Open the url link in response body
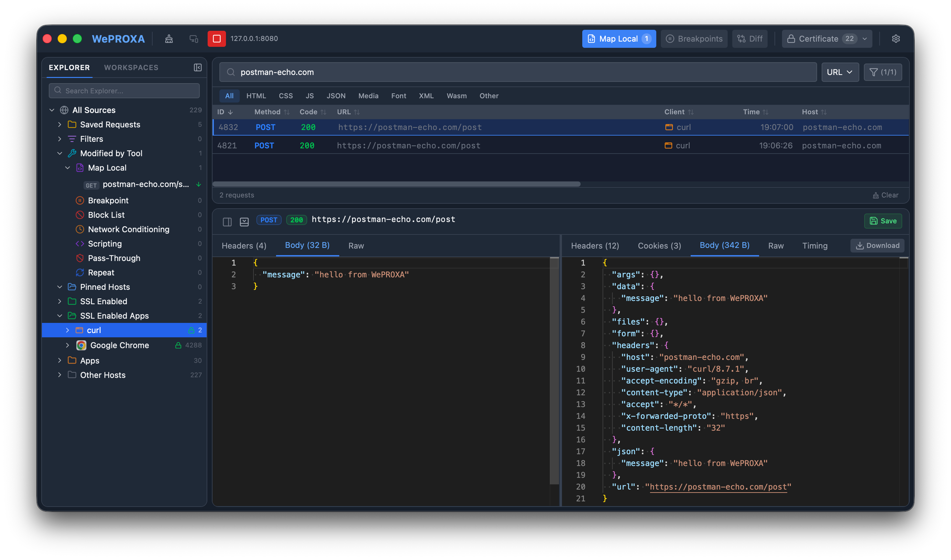 pyautogui.click(x=718, y=487)
